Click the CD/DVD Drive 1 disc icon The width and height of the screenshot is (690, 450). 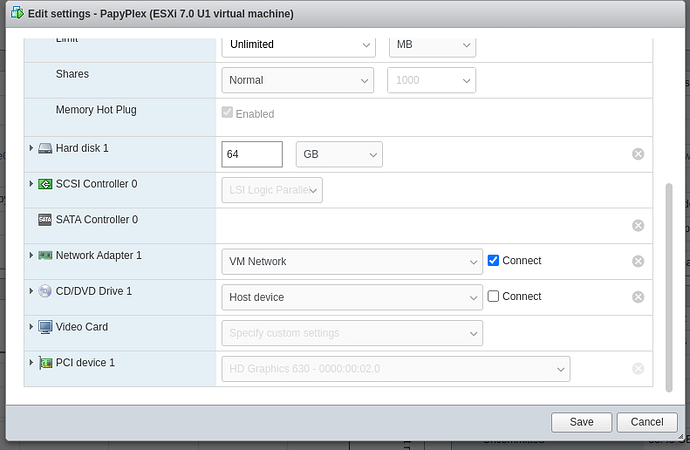[x=45, y=291]
